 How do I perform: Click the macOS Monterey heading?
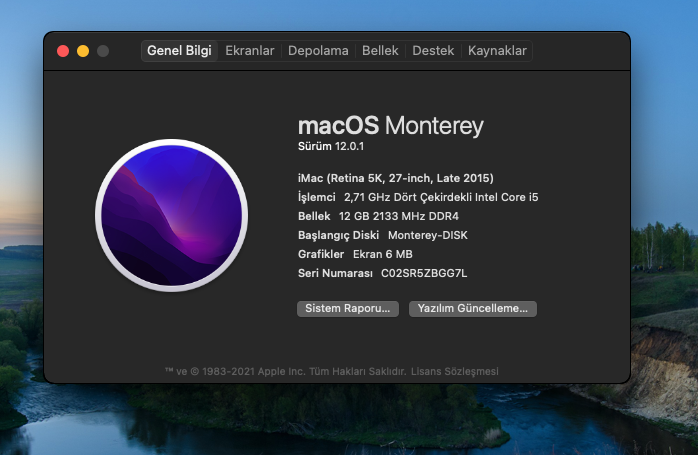(x=390, y=126)
